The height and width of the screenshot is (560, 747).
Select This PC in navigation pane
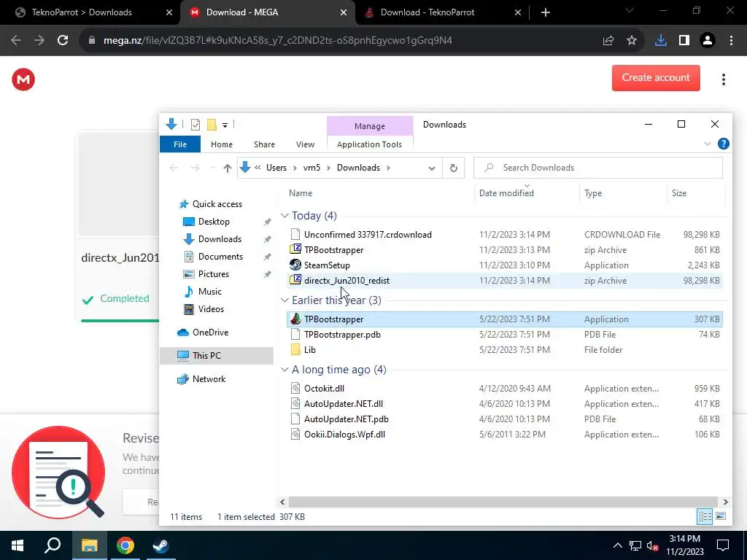(x=217, y=356)
